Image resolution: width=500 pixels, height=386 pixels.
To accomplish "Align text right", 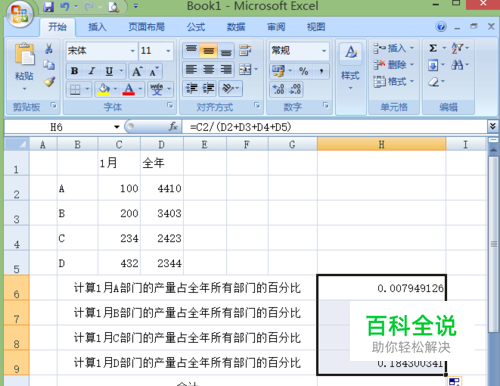I will click(x=226, y=70).
